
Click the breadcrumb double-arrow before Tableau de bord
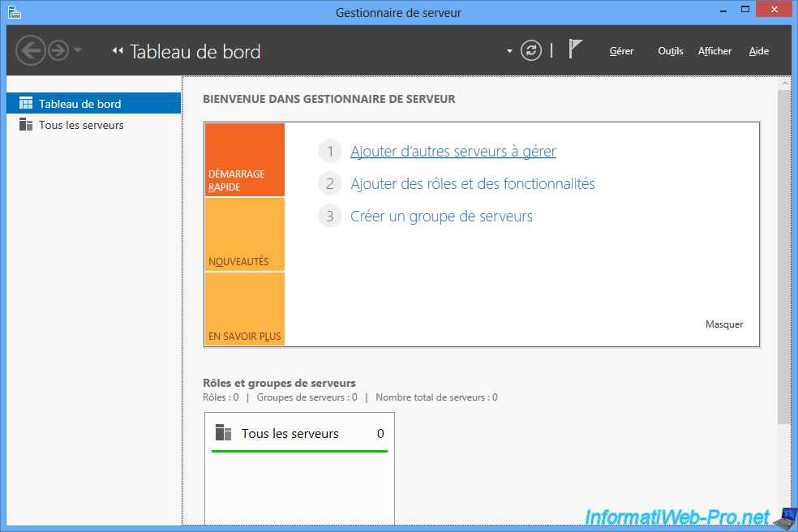[118, 51]
